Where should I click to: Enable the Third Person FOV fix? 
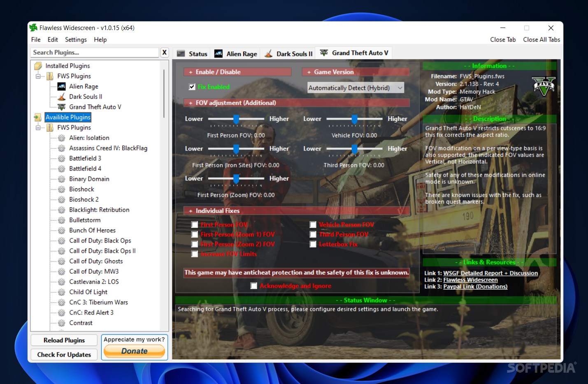(313, 234)
